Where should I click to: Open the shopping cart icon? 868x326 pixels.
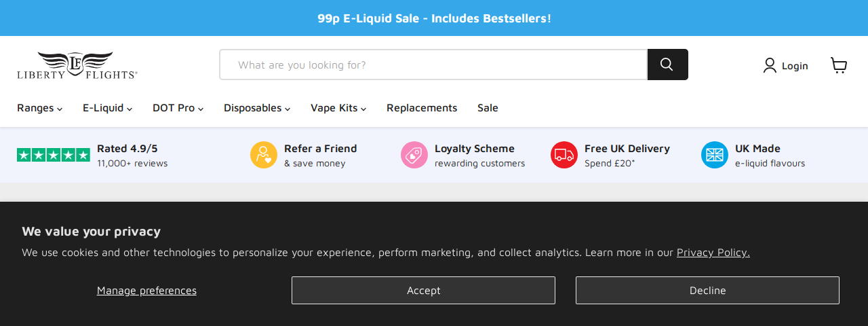(x=839, y=65)
